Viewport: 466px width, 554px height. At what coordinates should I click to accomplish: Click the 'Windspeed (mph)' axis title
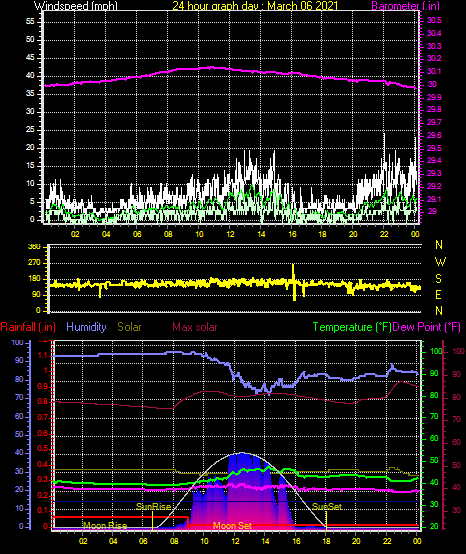click(x=76, y=5)
